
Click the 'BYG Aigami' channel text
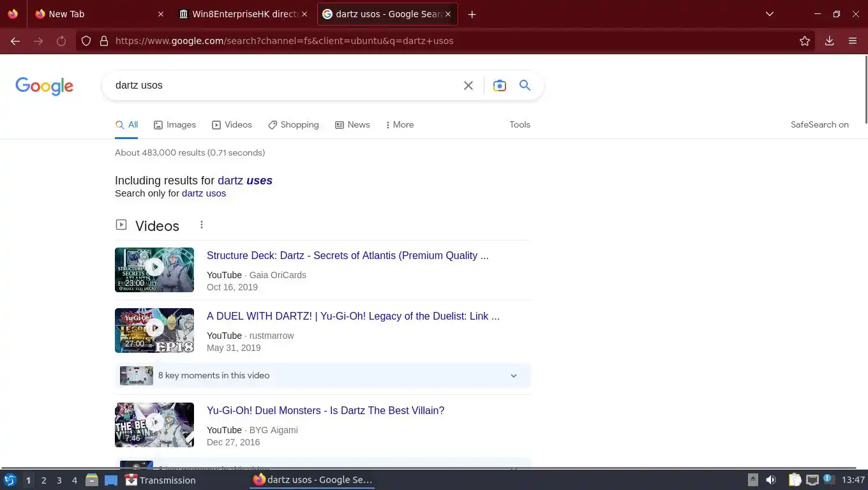[x=274, y=430]
